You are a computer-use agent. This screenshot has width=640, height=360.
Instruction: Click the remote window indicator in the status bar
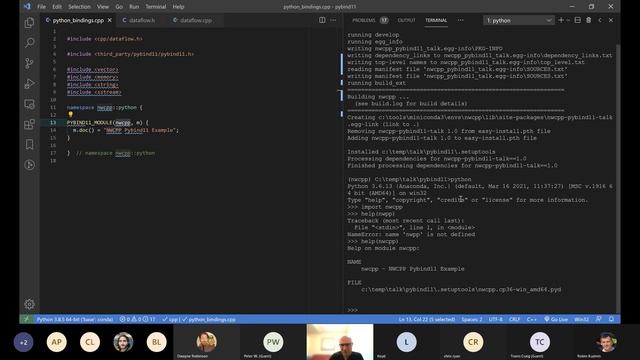click(27, 319)
